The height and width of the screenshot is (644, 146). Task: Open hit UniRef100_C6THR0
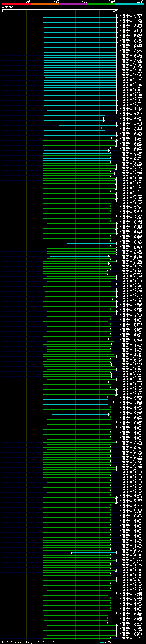[x=131, y=103]
